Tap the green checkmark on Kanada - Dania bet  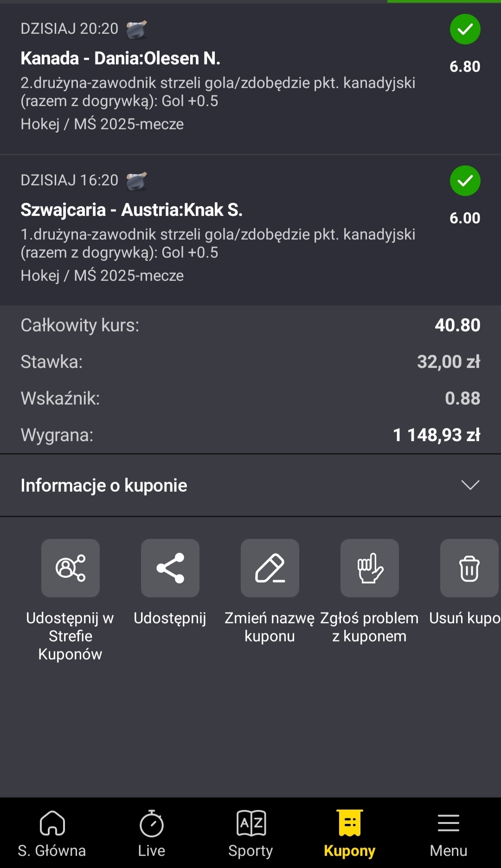click(x=465, y=30)
